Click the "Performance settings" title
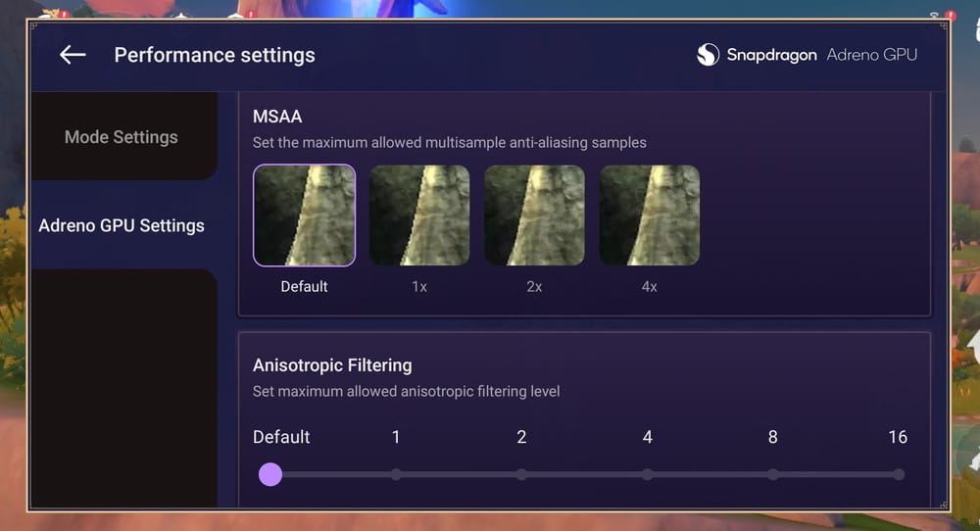 (215, 55)
